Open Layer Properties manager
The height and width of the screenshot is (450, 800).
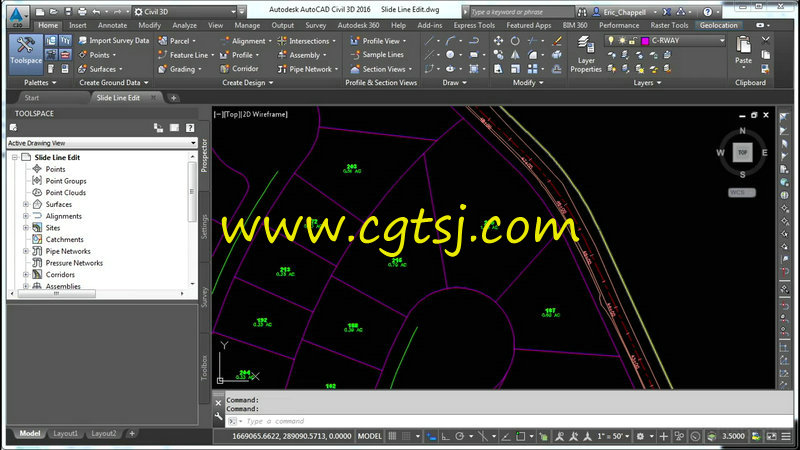pyautogui.click(x=586, y=55)
